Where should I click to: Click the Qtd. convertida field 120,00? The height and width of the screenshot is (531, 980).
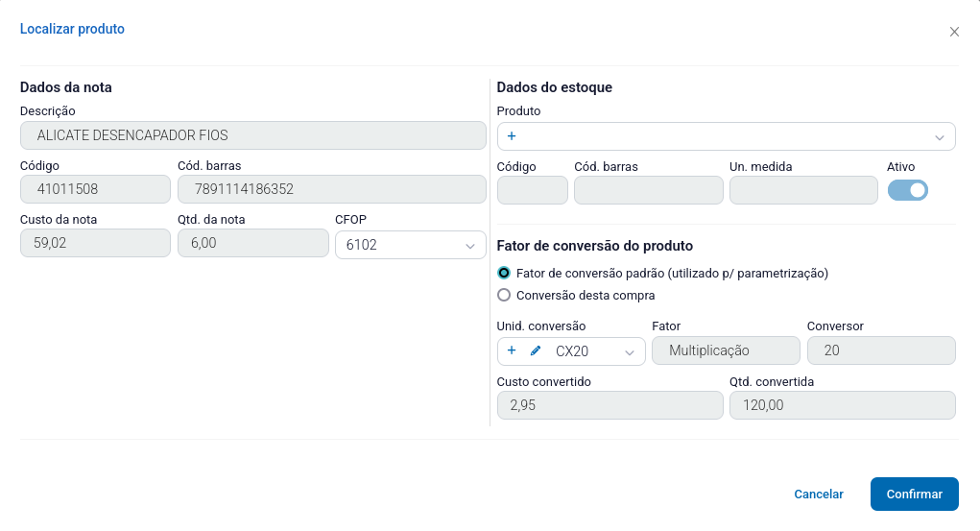coord(842,406)
